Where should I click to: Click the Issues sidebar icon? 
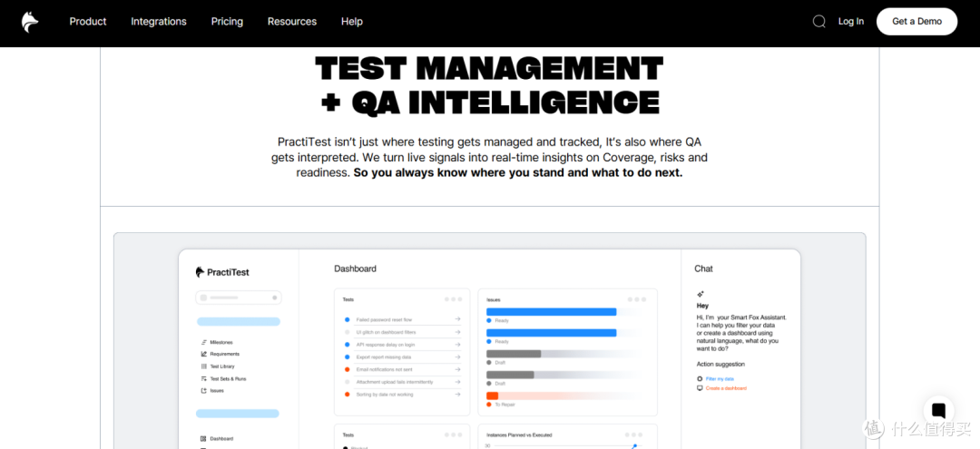pyautogui.click(x=204, y=391)
